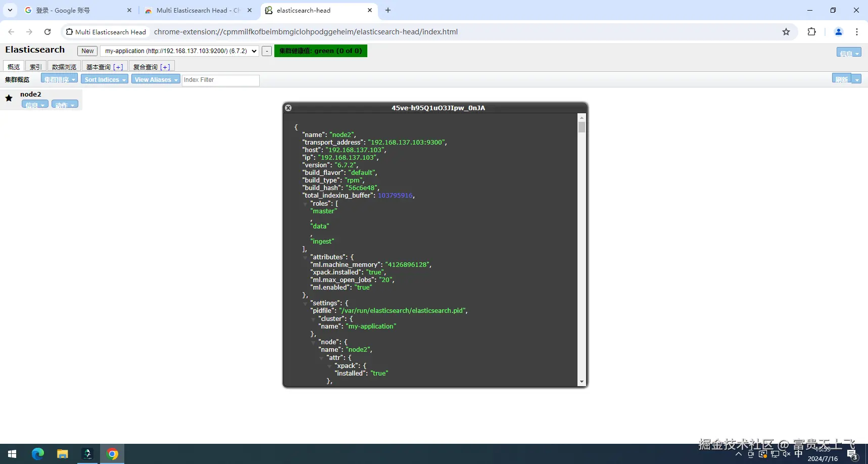Collapse the "attributes" object in the JSON
Image resolution: width=868 pixels, height=464 pixels.
305,257
